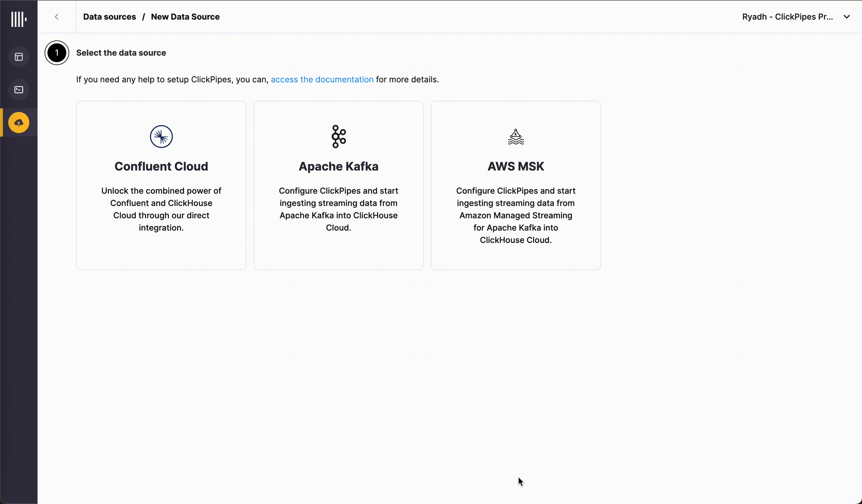
Task: Go back using the left chevron
Action: point(57,17)
